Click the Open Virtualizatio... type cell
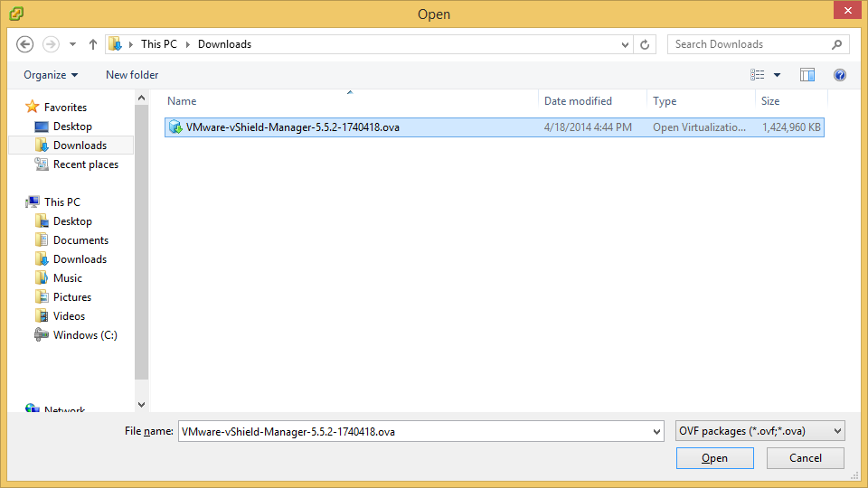Viewport: 868px width, 488px height. 699,127
